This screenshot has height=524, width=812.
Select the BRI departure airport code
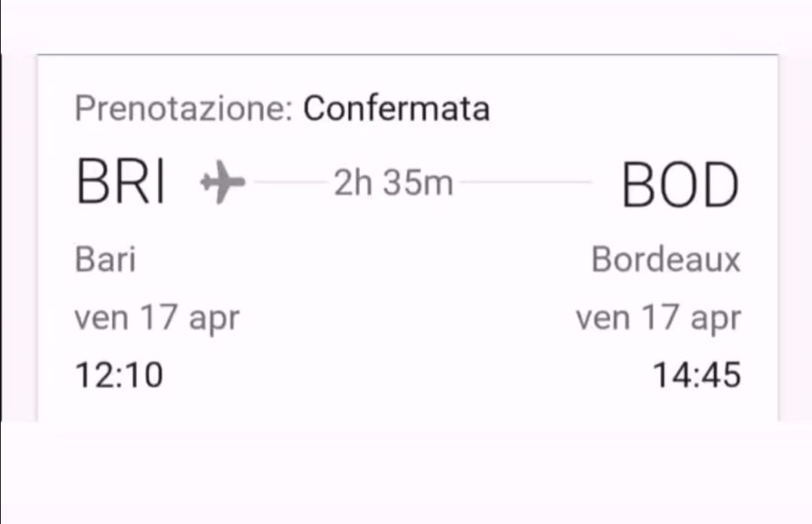[x=120, y=182]
